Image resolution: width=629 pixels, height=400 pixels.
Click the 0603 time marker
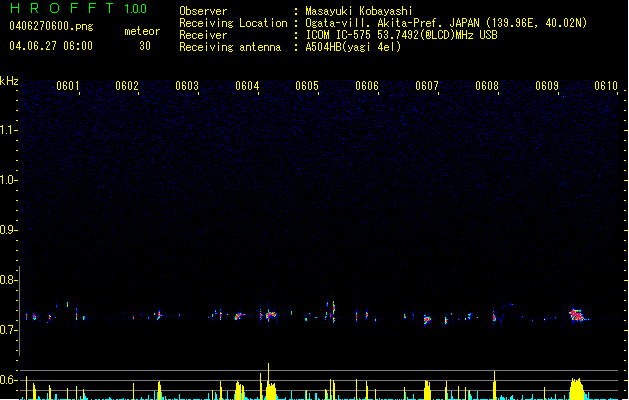coord(187,86)
